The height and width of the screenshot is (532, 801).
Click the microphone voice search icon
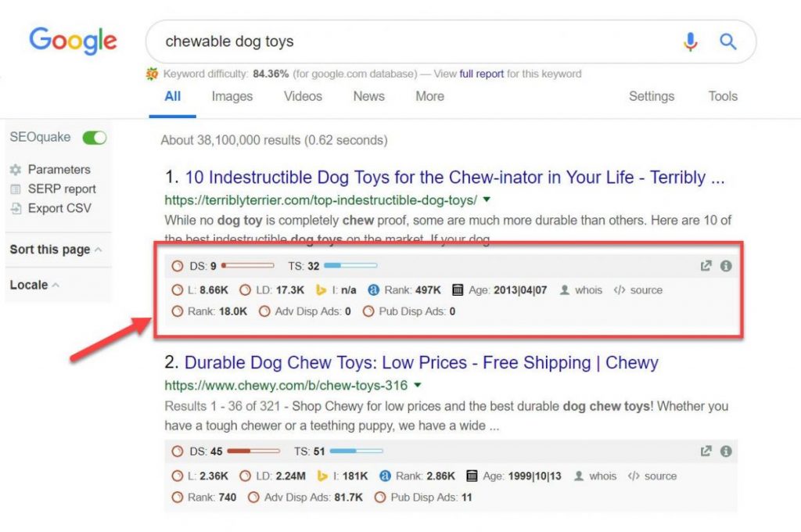tap(690, 41)
